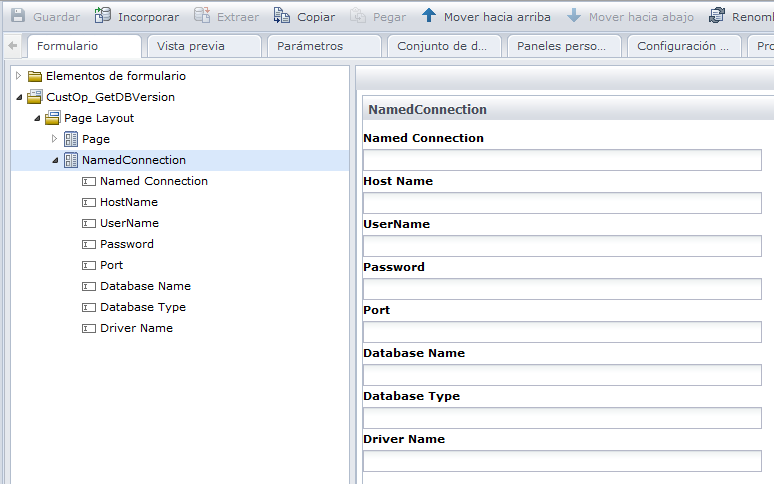Collapse the CustOp_GetDBVersion tree node
Image resolution: width=774 pixels, height=484 pixels.
[x=19, y=97]
